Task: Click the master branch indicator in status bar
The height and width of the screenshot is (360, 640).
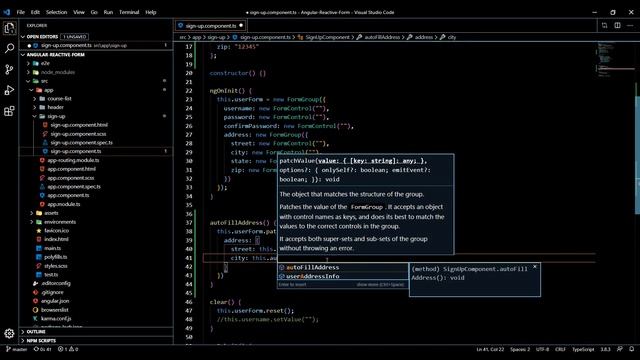Action: [16, 349]
